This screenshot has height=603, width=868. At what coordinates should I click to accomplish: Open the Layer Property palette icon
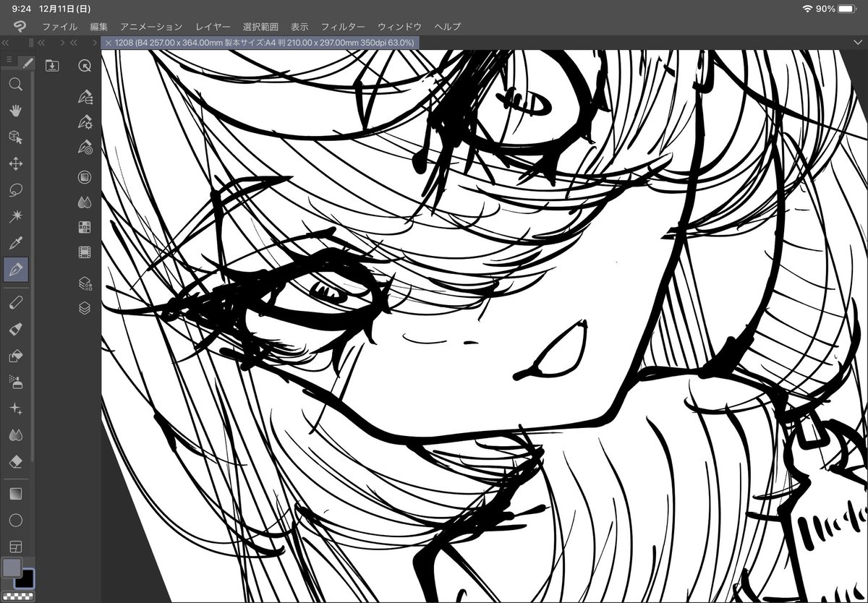[x=85, y=283]
